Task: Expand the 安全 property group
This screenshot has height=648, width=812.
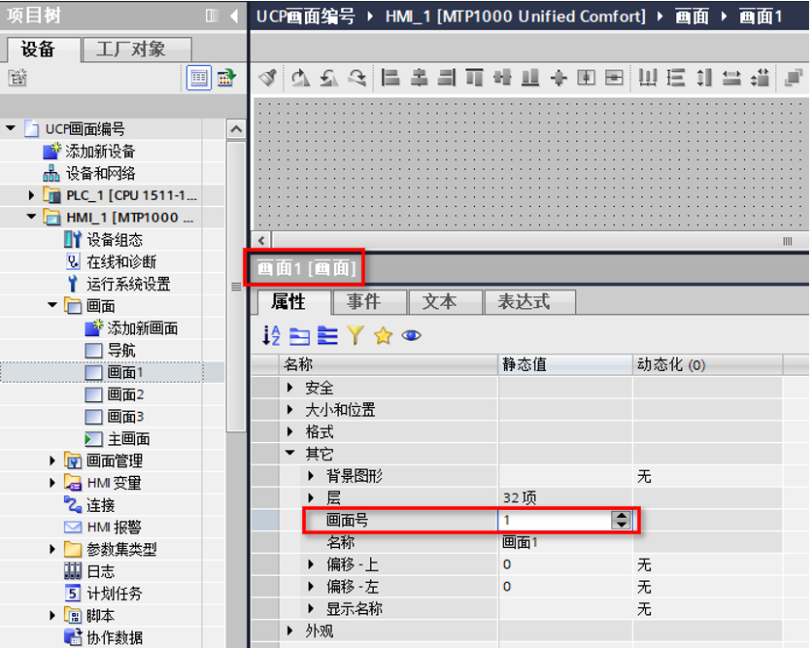Action: pyautogui.click(x=290, y=388)
